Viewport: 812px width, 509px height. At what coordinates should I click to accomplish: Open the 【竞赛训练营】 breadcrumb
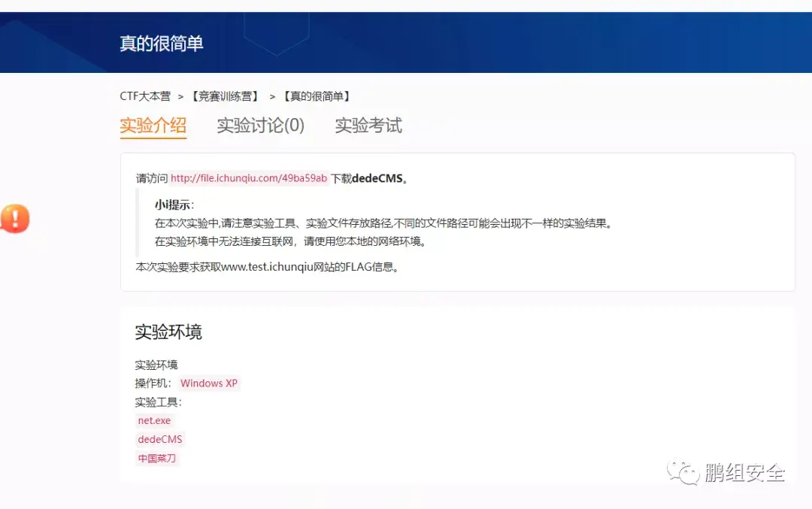point(226,96)
